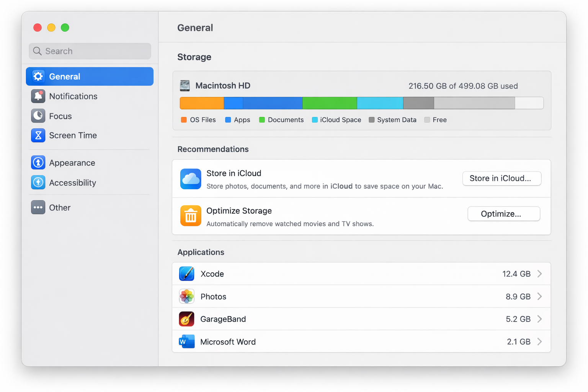Click the Macintosh HD drive icon
588x392 pixels.
pos(185,86)
